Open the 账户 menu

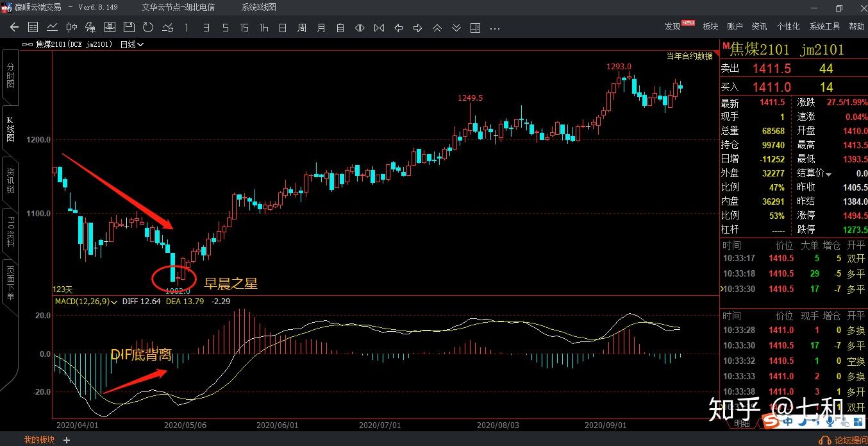(x=735, y=26)
